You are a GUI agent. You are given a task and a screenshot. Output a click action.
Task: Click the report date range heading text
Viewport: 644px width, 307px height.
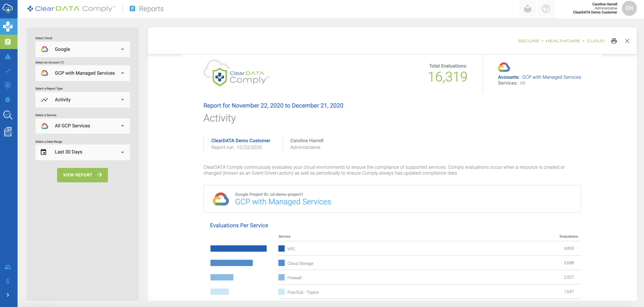(x=273, y=106)
